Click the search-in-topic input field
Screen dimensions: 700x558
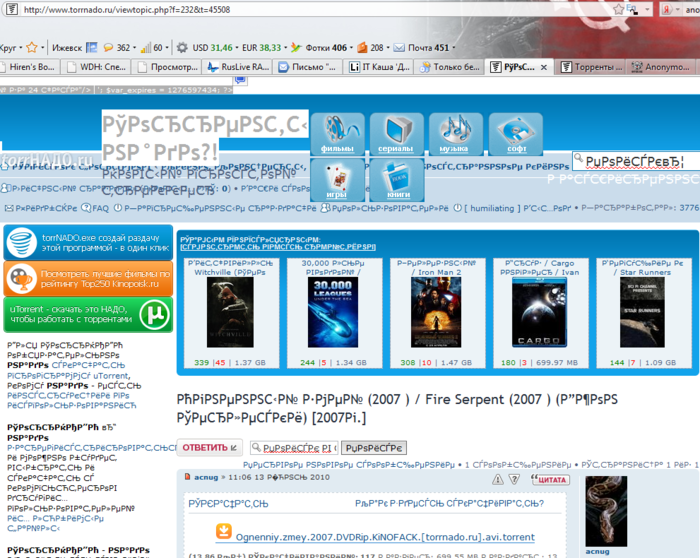294,448
